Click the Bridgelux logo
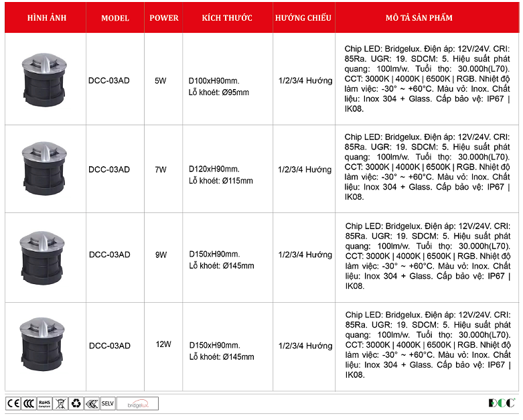 click(x=138, y=403)
